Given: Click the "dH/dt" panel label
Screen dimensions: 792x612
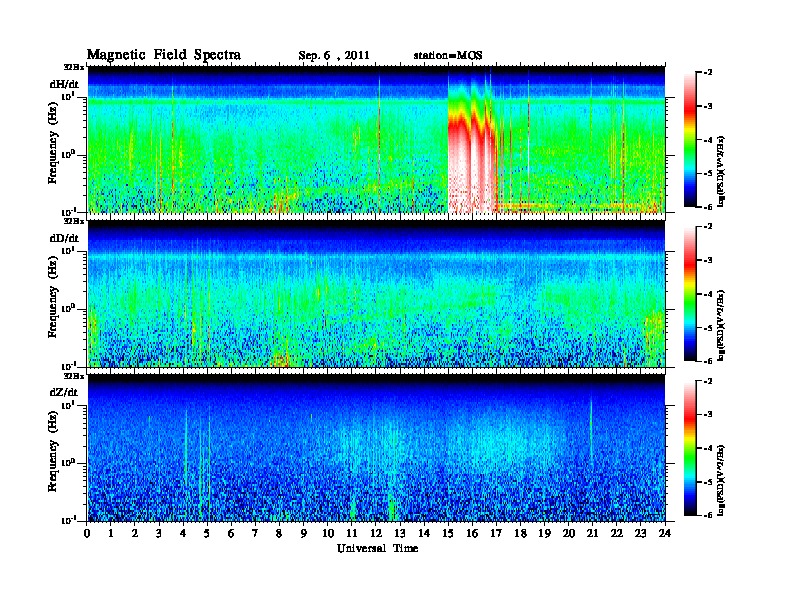Looking at the screenshot, I should [x=64, y=84].
